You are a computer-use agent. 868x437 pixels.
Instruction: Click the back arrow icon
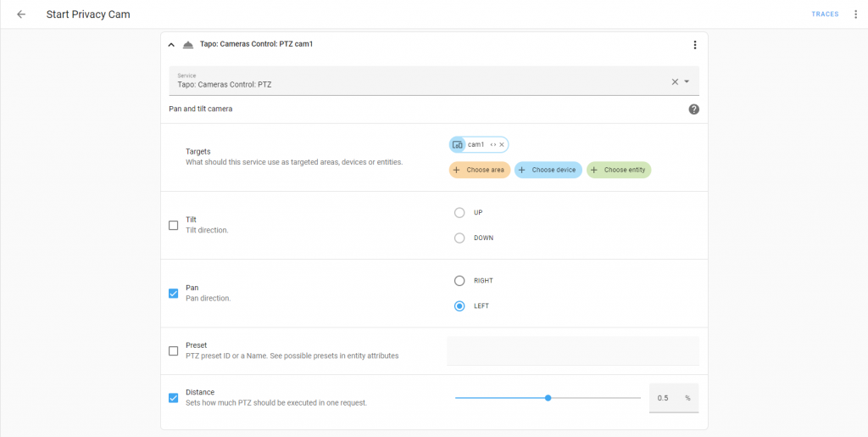pyautogui.click(x=21, y=14)
